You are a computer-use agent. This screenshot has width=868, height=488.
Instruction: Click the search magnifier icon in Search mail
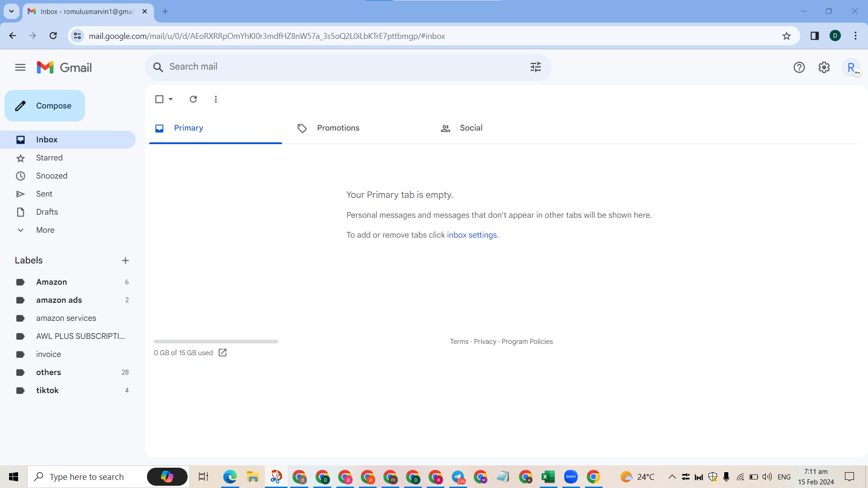(x=158, y=67)
